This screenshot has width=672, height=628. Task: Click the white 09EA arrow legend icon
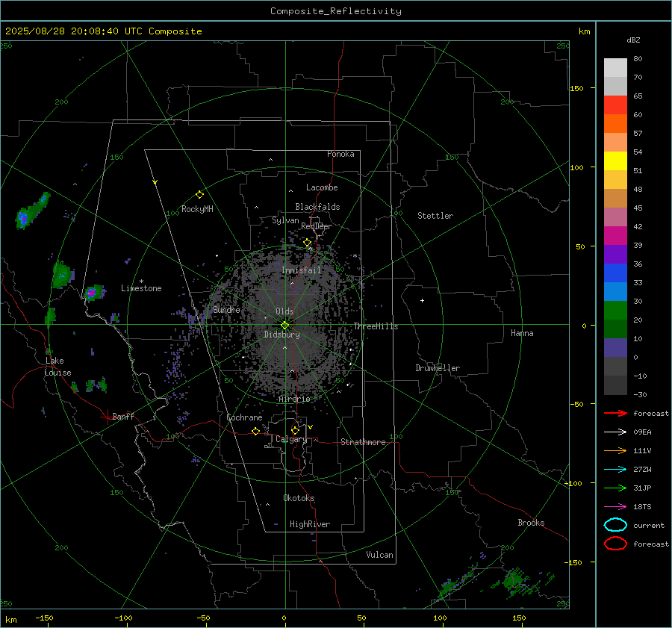pyautogui.click(x=615, y=432)
